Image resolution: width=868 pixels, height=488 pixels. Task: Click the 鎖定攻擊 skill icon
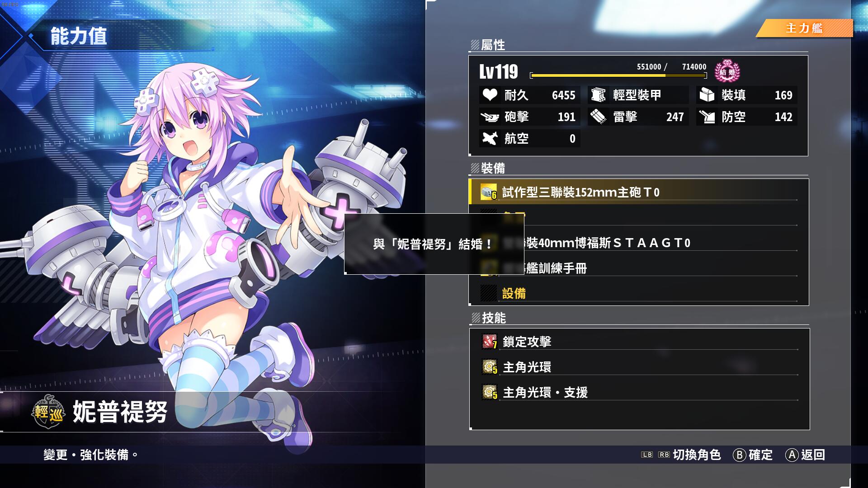point(489,342)
